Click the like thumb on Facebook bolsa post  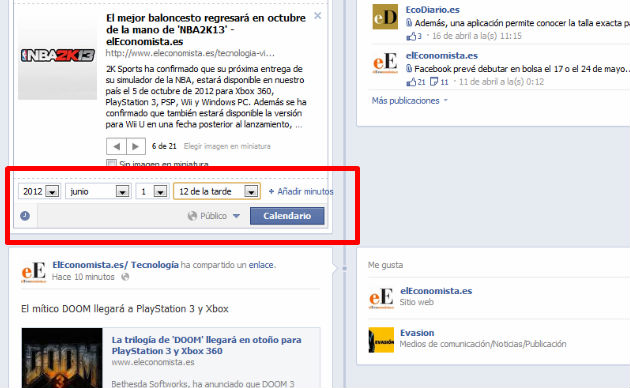pyautogui.click(x=411, y=82)
